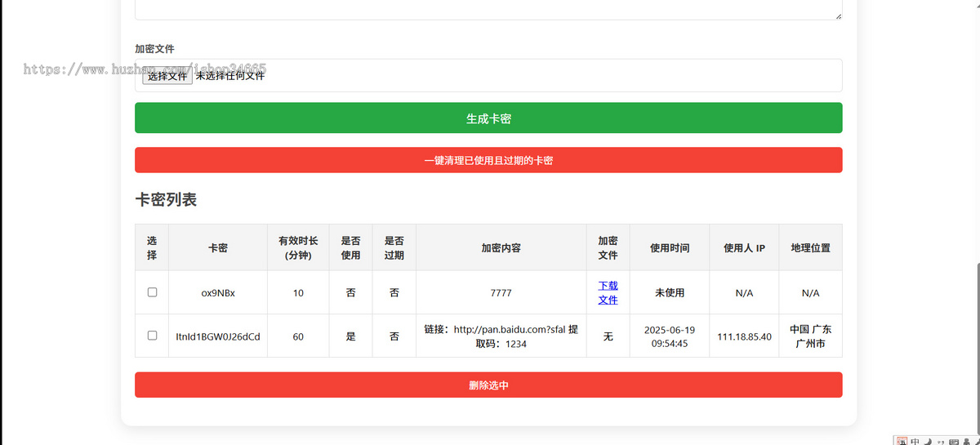Image resolution: width=980 pixels, height=445 pixels.
Task: Click the 卡密列表 heading
Action: (x=166, y=199)
